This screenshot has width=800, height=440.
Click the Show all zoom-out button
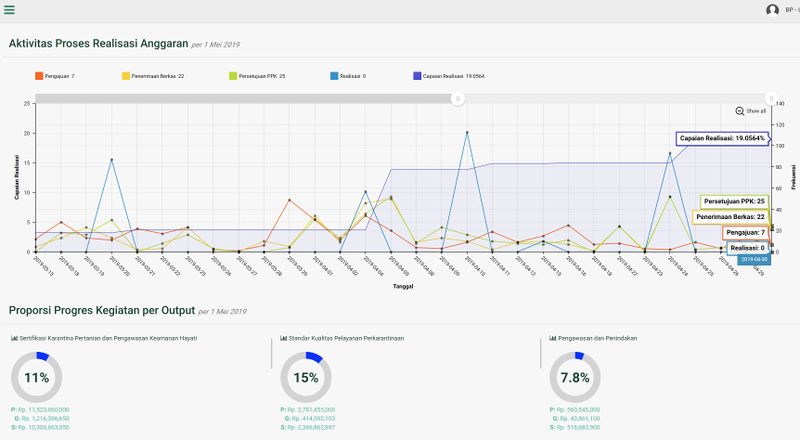[751, 111]
